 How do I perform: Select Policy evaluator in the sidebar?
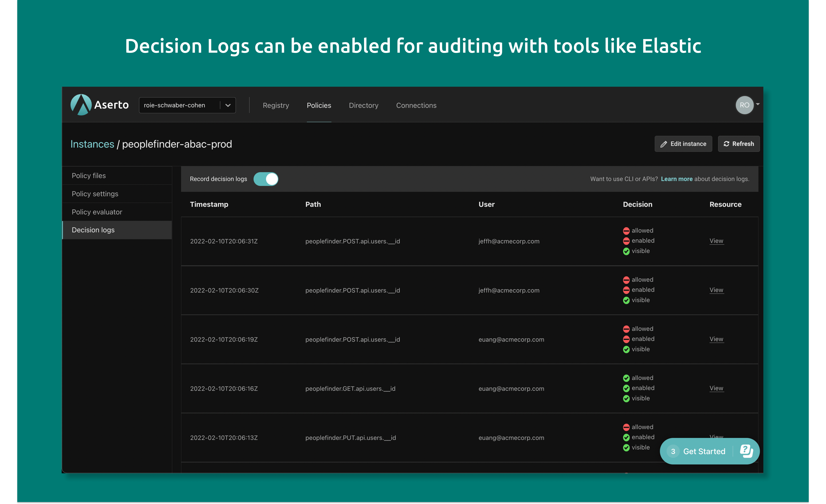pyautogui.click(x=97, y=212)
